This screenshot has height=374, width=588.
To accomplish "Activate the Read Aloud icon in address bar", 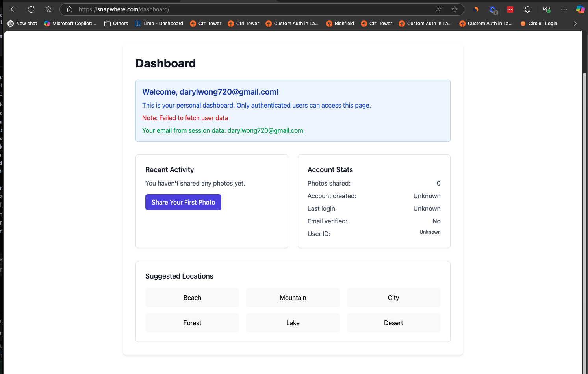I will tap(439, 9).
